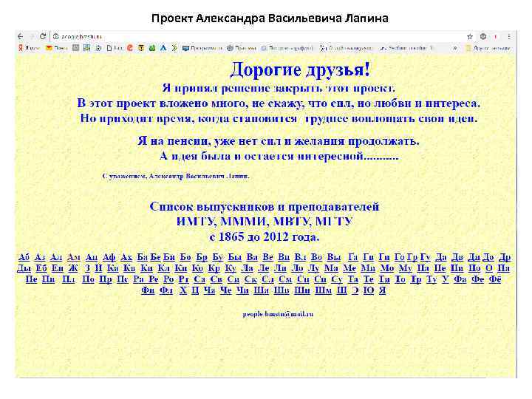The height and width of the screenshot is (399, 532).
Task: Open the 'Га' surname list link
Action: point(353,257)
